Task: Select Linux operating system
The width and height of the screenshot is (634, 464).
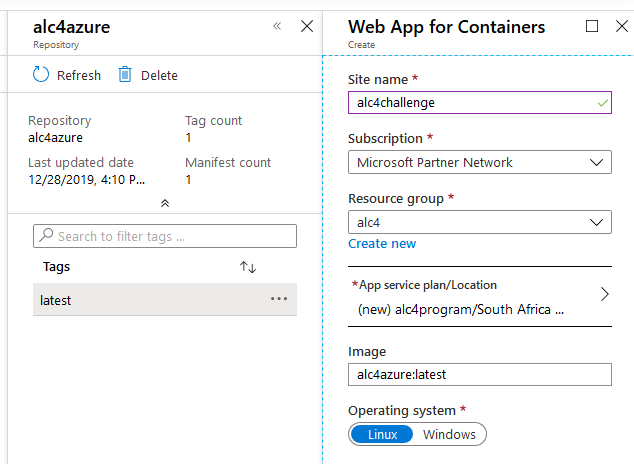Action: coord(382,434)
